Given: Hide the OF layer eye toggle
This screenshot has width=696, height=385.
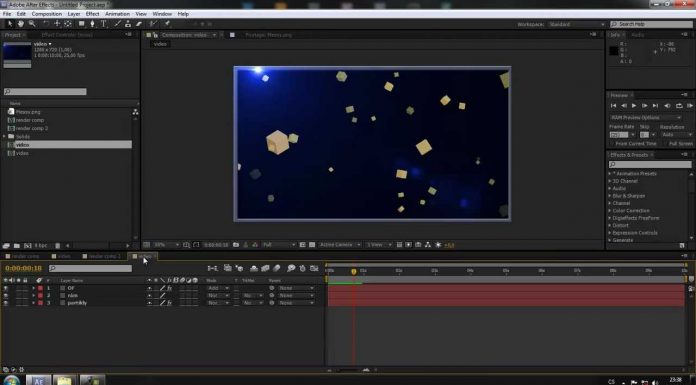Looking at the screenshot, I should 6,288.
